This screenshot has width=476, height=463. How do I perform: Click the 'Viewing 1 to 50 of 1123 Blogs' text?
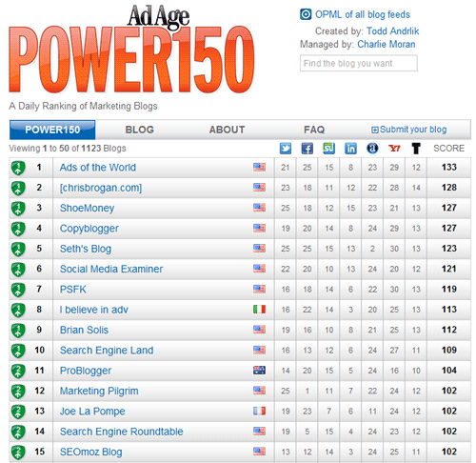(68, 149)
